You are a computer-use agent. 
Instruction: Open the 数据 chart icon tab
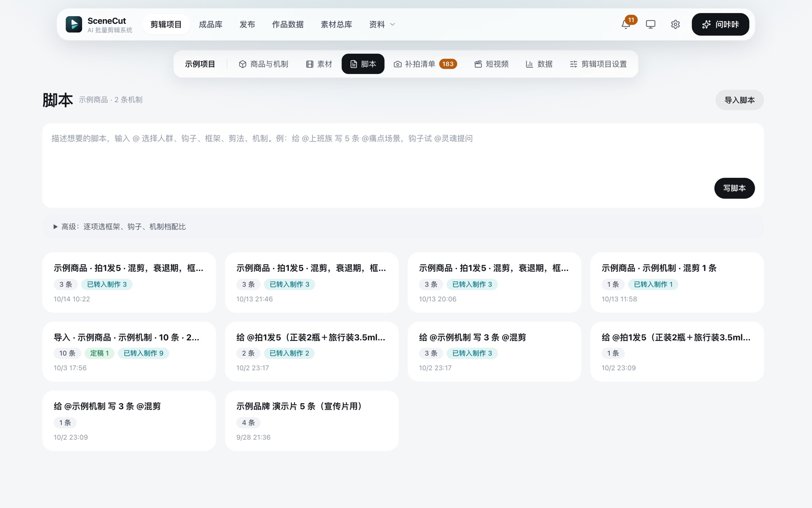tap(539, 64)
